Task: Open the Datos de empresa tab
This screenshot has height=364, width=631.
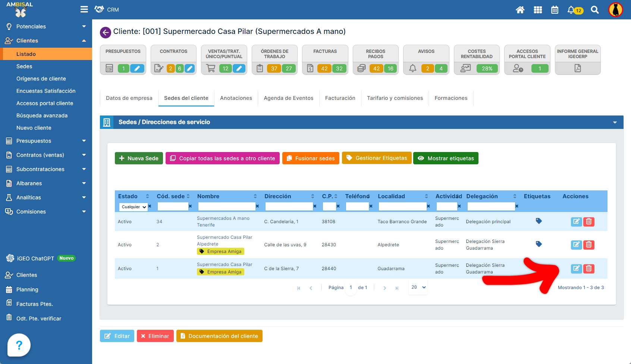Action: 129,98
